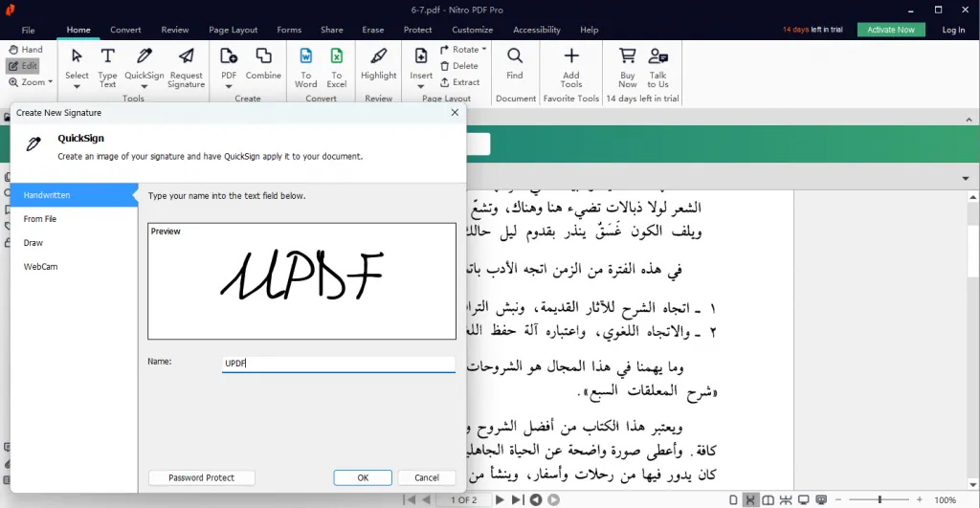Expand the PDF create dropdown arrow
Viewport: 980px width, 508px height.
[229, 87]
